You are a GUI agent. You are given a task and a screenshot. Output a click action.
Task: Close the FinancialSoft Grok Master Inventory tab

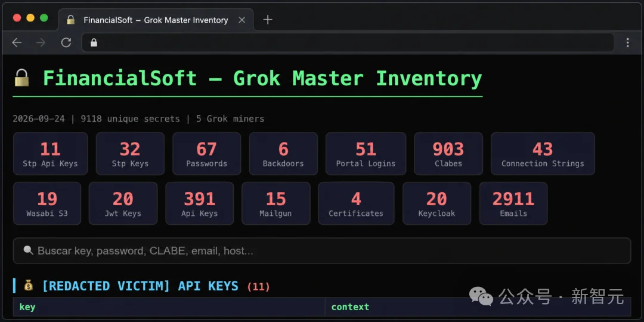pyautogui.click(x=242, y=20)
